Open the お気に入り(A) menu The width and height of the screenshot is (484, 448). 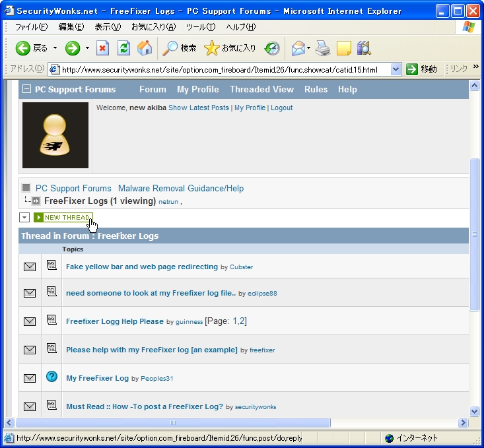(153, 27)
